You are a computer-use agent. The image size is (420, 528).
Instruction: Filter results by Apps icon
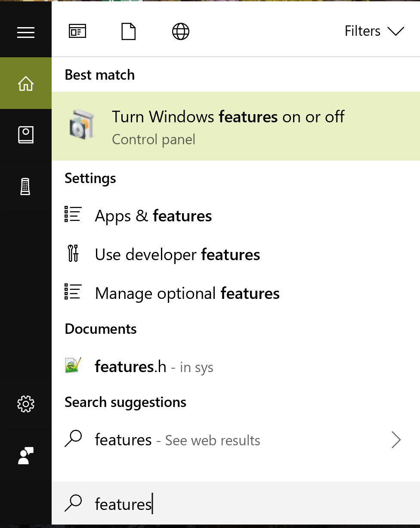[77, 31]
